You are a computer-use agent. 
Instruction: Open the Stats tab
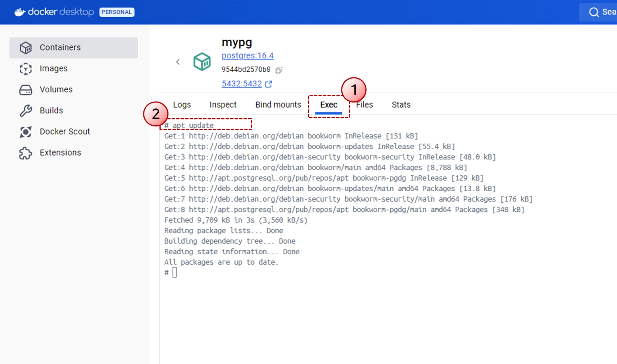(x=401, y=105)
